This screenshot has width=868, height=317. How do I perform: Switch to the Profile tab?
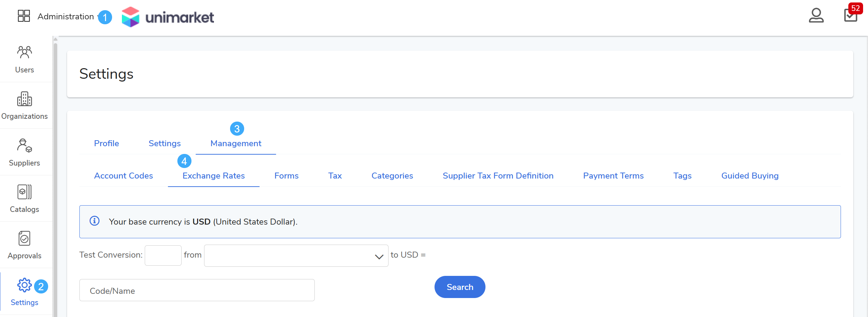point(106,143)
